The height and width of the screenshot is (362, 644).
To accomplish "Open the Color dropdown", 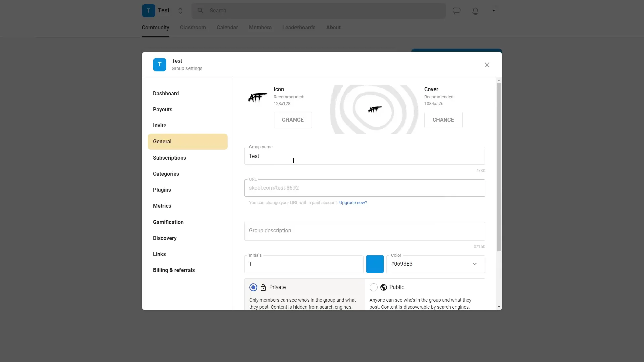I will 436,264.
